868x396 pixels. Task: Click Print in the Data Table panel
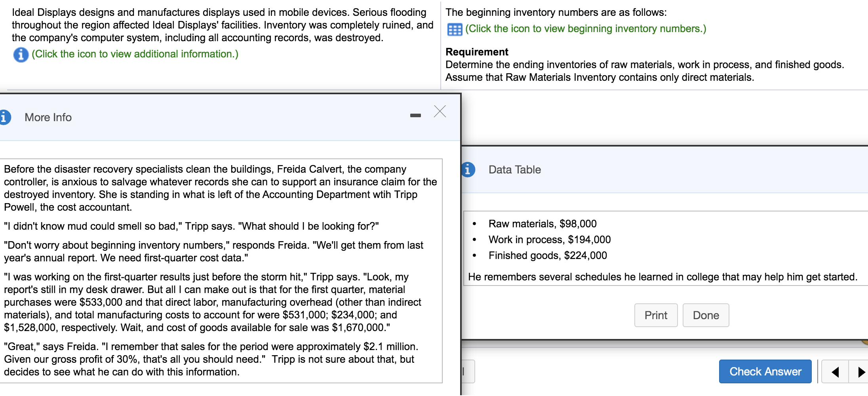coord(656,315)
